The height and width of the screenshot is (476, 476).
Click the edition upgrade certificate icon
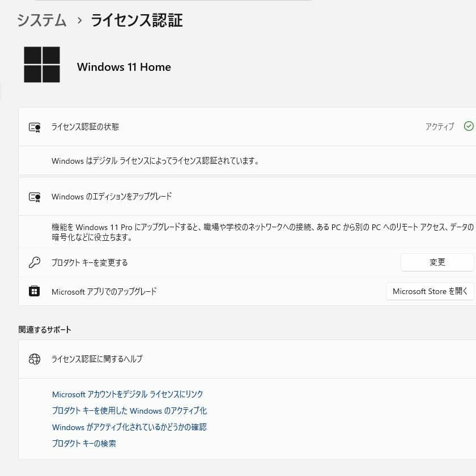[35, 197]
